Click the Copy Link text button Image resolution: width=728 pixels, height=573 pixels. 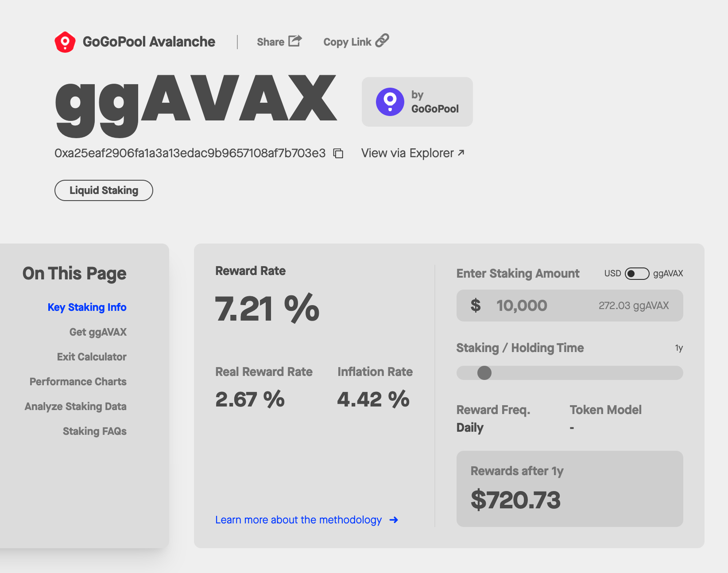[x=347, y=42]
